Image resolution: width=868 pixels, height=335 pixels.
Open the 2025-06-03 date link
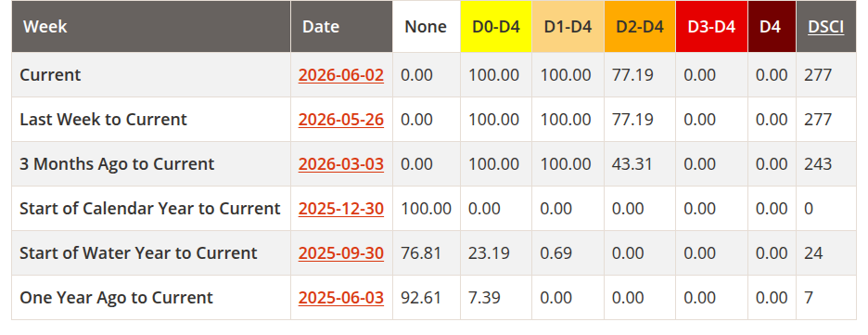click(x=341, y=297)
